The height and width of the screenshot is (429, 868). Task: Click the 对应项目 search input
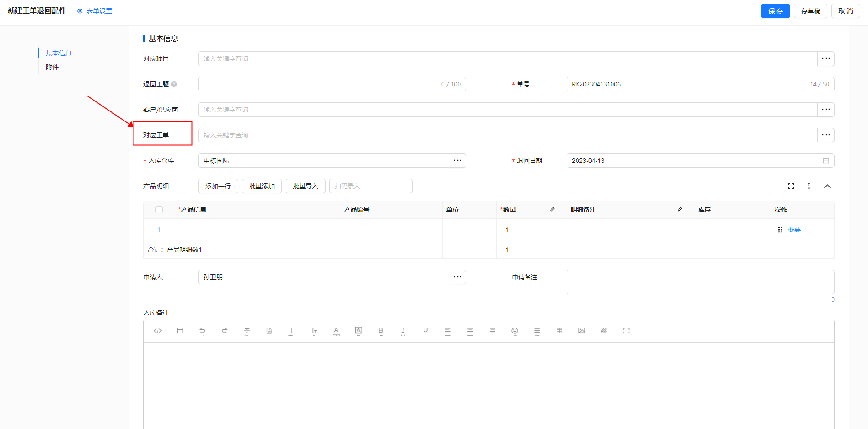tap(508, 59)
